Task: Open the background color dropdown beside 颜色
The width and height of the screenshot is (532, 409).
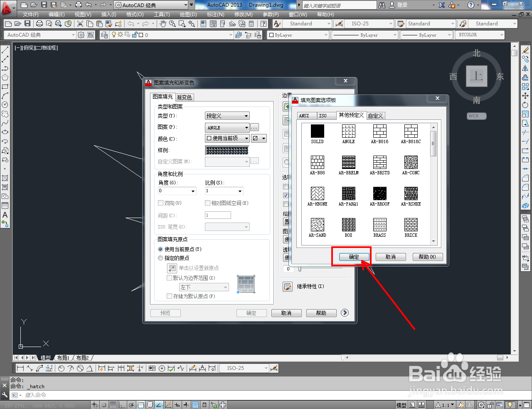Action: (x=259, y=138)
